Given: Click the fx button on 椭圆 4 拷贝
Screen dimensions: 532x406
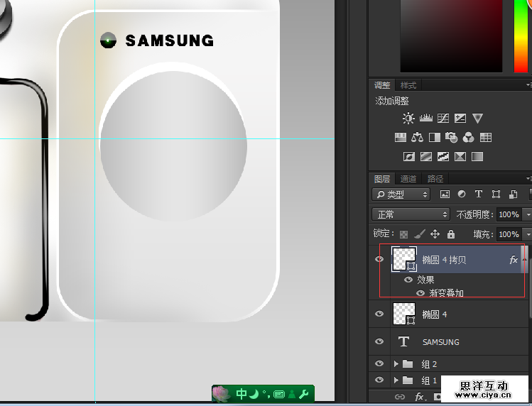Looking at the screenshot, I should point(514,260).
